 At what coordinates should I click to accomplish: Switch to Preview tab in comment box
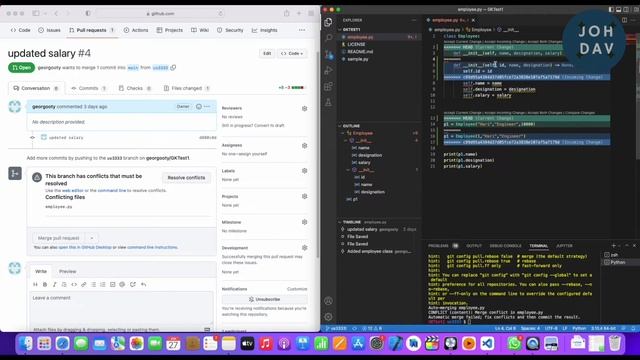tap(68, 271)
